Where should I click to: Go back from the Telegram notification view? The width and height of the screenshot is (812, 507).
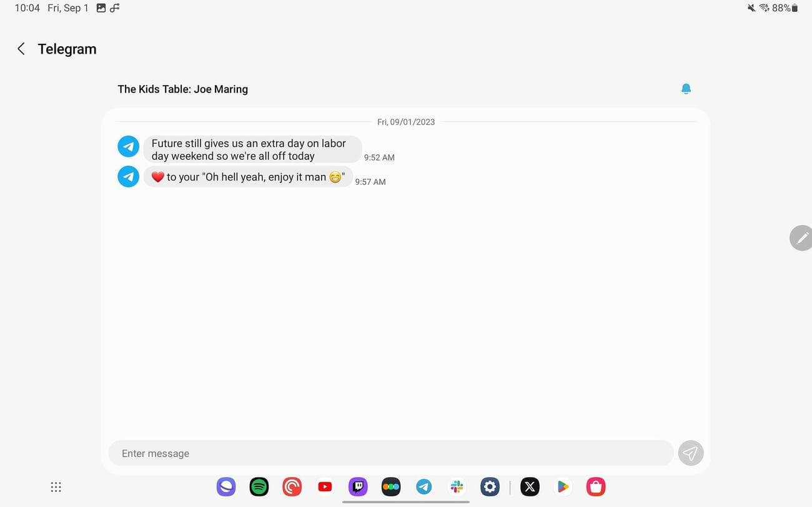coord(21,48)
